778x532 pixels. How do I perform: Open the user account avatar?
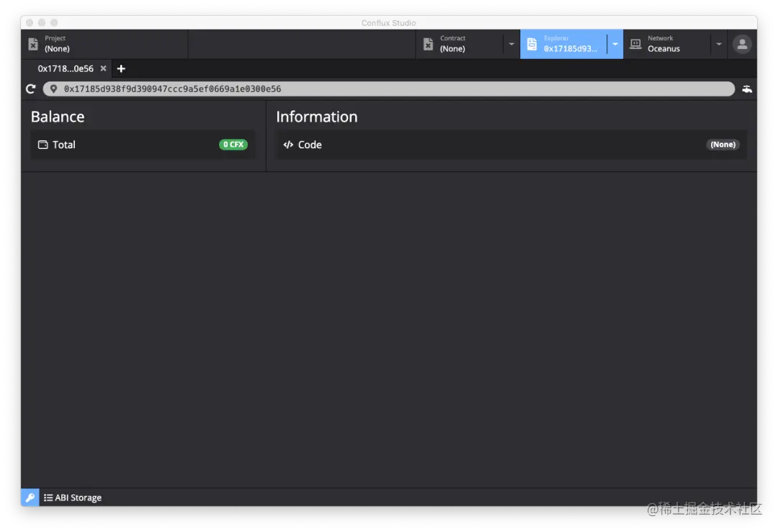point(742,44)
